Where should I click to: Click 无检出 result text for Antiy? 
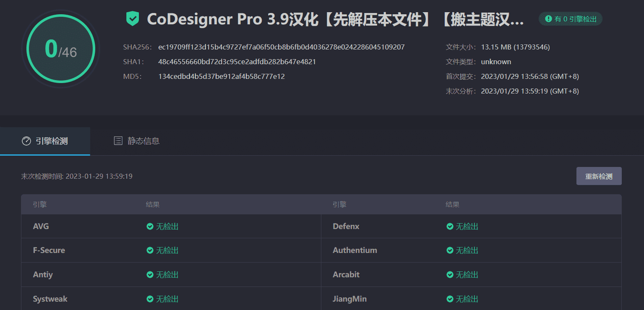(167, 275)
